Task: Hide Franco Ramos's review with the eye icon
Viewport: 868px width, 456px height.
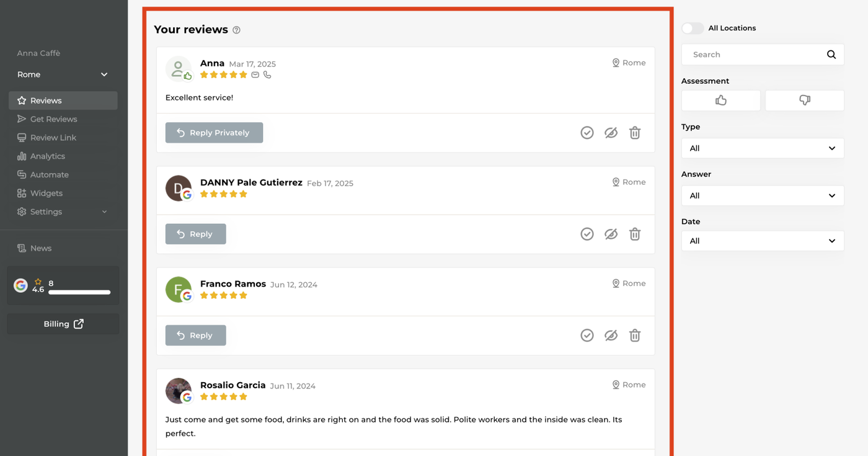Action: [611, 336]
